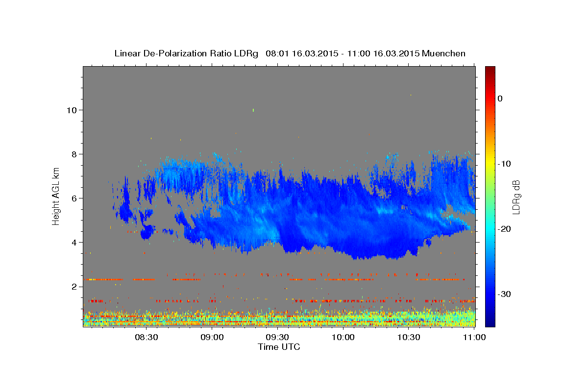Click the '08:01 16.03.2015' start time in title

pos(301,53)
